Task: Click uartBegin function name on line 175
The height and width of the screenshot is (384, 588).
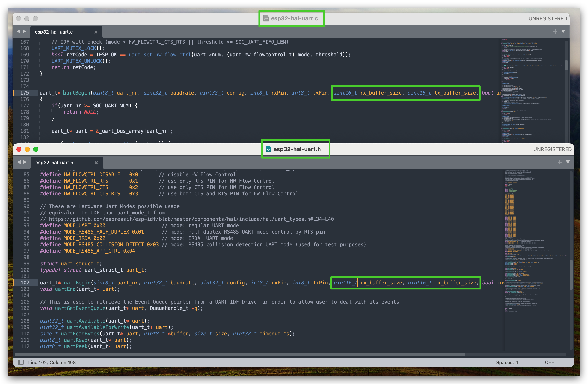Action: point(77,93)
